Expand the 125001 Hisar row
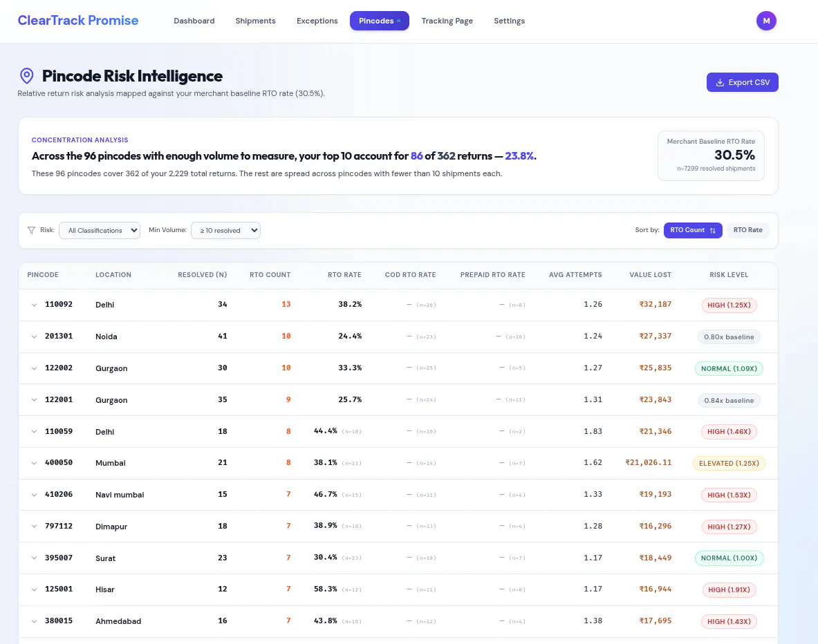The width and height of the screenshot is (818, 644). (34, 589)
